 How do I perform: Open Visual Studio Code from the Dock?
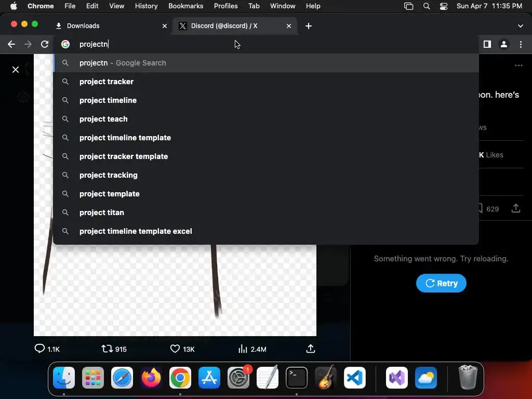pyautogui.click(x=355, y=378)
